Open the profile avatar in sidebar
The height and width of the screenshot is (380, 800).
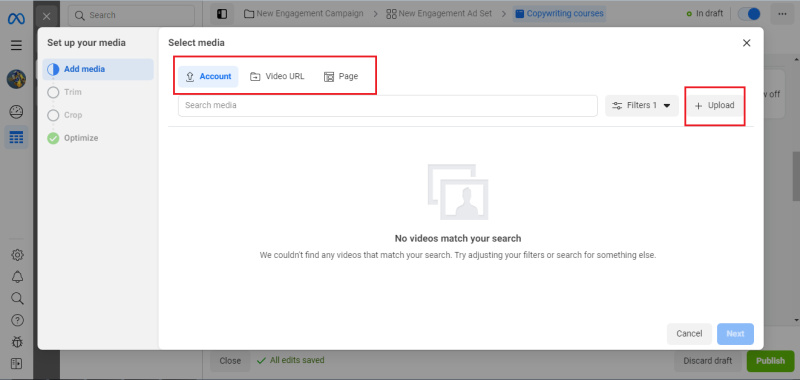pyautogui.click(x=16, y=79)
